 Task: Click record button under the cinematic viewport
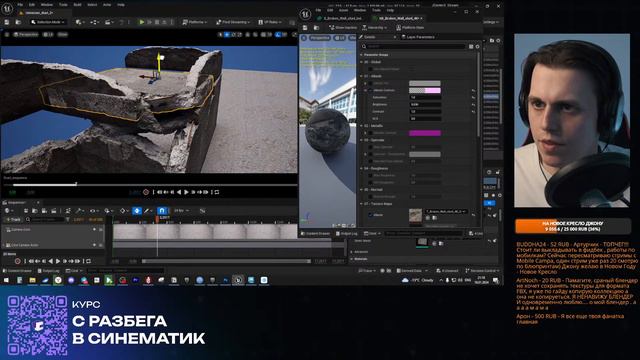146,192
